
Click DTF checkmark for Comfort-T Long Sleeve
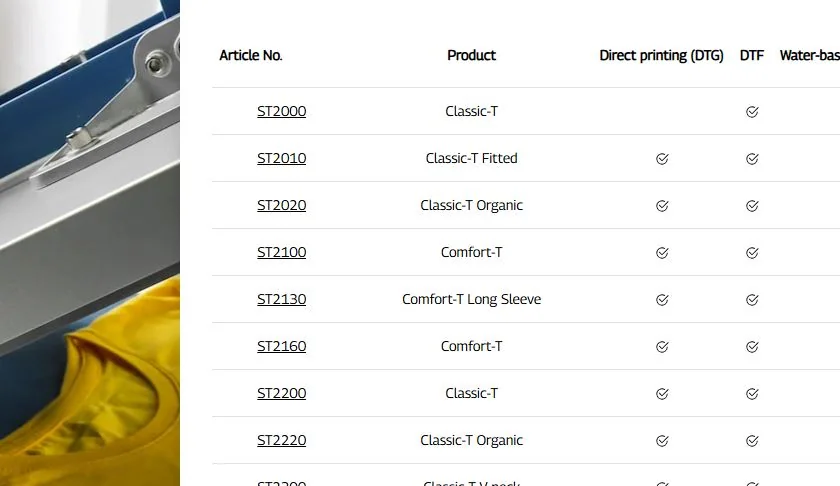[752, 300]
